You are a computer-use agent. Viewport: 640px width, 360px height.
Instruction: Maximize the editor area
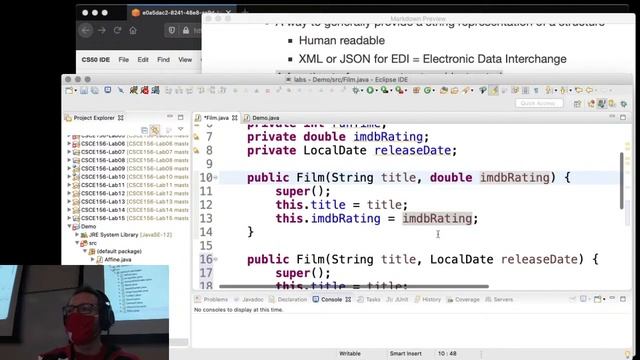623,117
